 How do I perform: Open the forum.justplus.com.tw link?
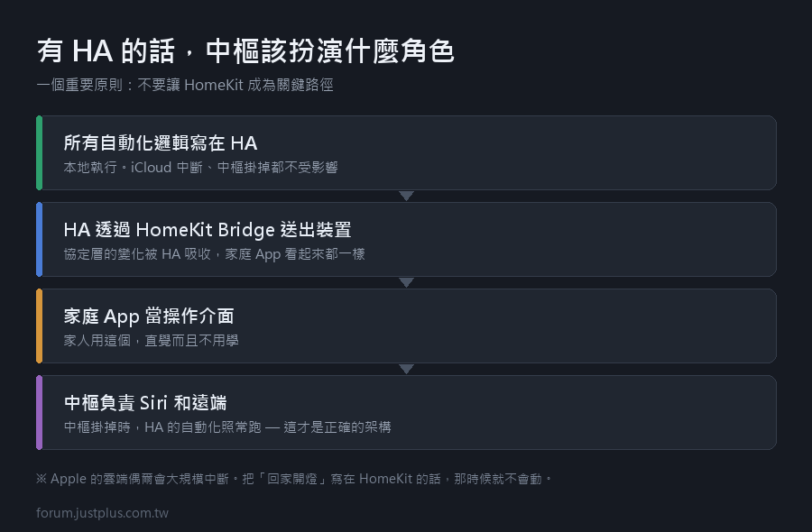[103, 513]
